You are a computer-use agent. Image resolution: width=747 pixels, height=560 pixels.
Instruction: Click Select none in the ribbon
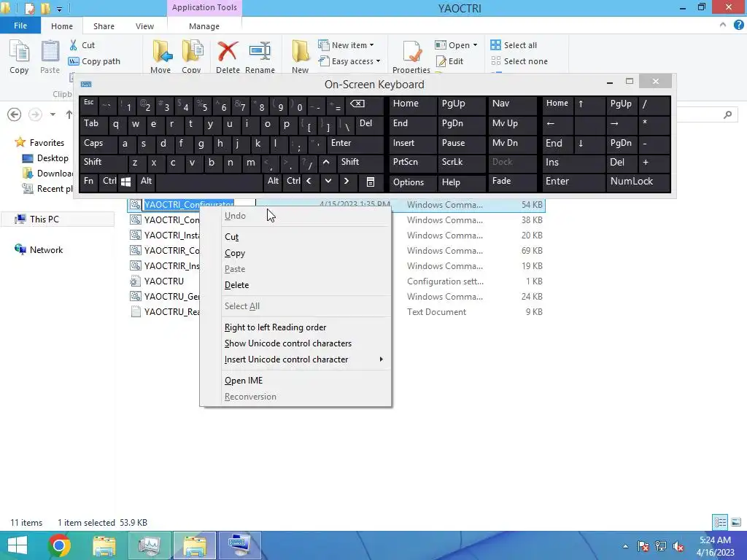(519, 61)
